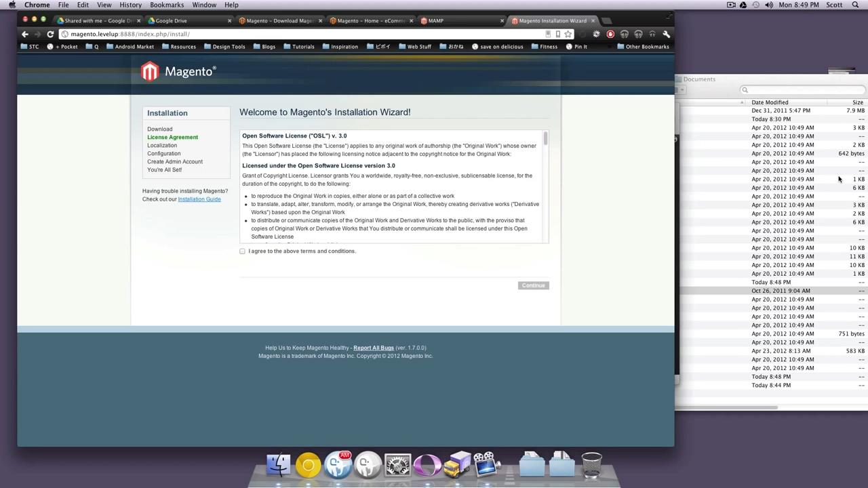The image size is (868, 488).
Task: Click the 'Pin It' bookmarklet
Action: (x=576, y=47)
